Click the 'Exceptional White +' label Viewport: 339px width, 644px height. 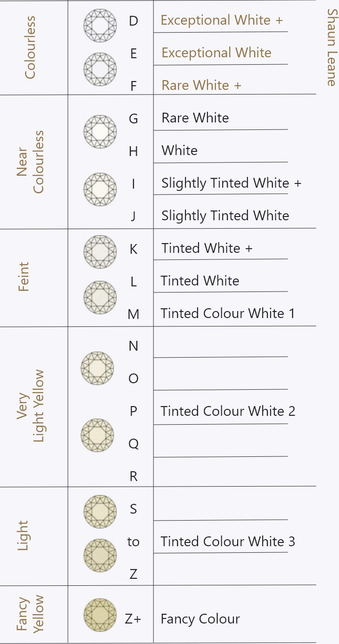click(x=222, y=20)
